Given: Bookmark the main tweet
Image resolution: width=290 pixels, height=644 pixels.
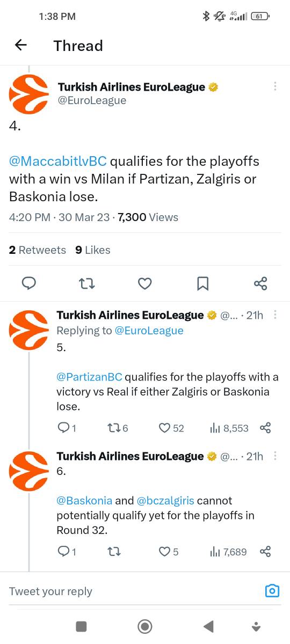Looking at the screenshot, I should (x=202, y=283).
